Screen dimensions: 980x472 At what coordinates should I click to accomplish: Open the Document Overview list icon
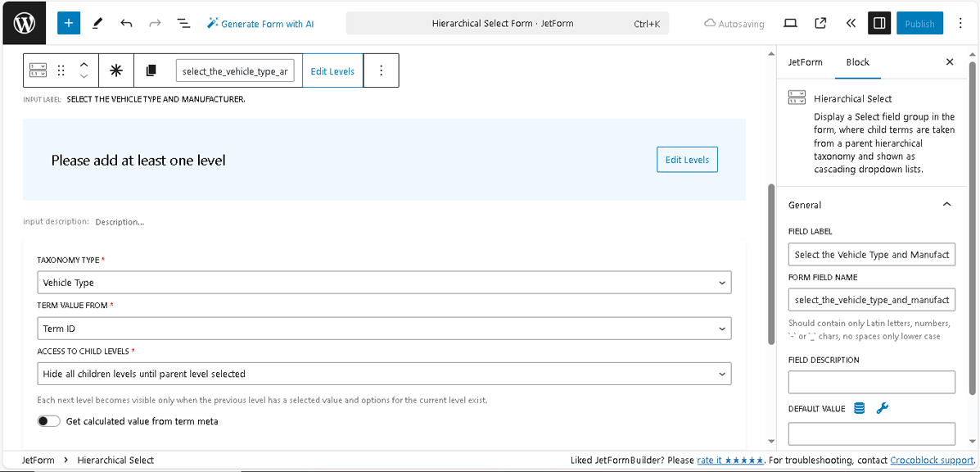click(183, 23)
